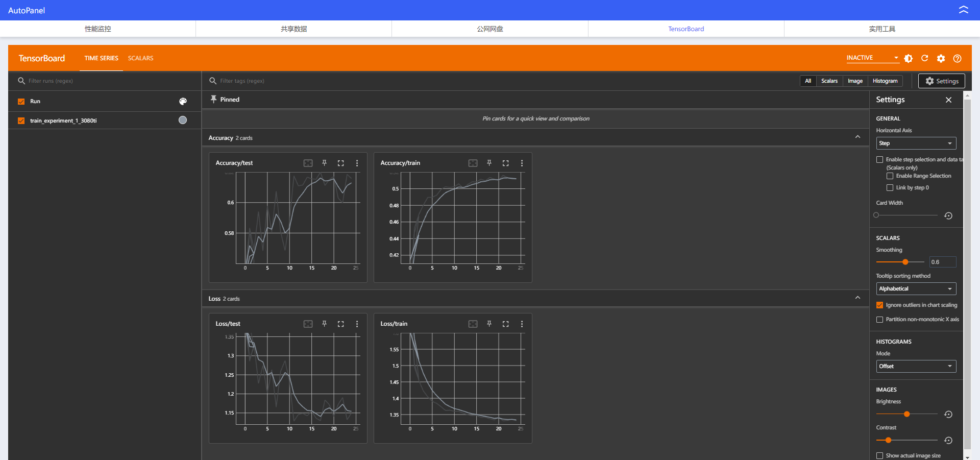Fit Loss/train chart domain to data

click(x=473, y=324)
